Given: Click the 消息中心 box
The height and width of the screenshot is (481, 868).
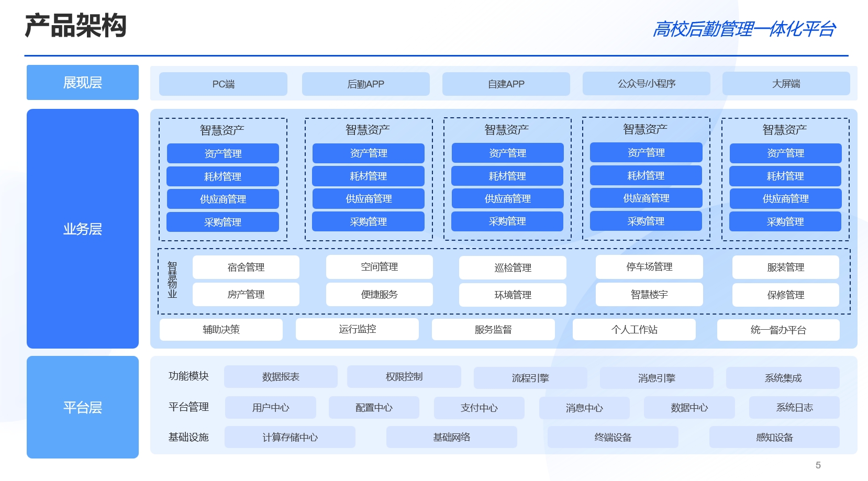Looking at the screenshot, I should coord(584,408).
